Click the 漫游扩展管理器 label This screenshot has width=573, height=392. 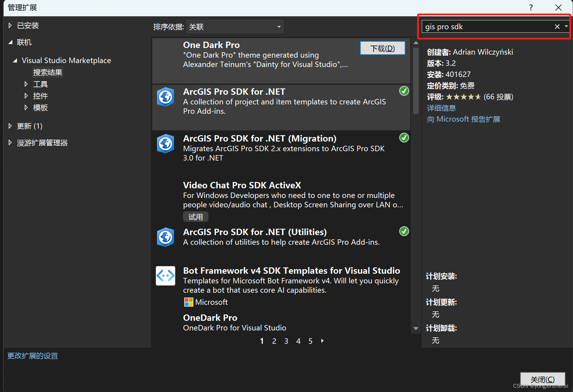(x=42, y=143)
